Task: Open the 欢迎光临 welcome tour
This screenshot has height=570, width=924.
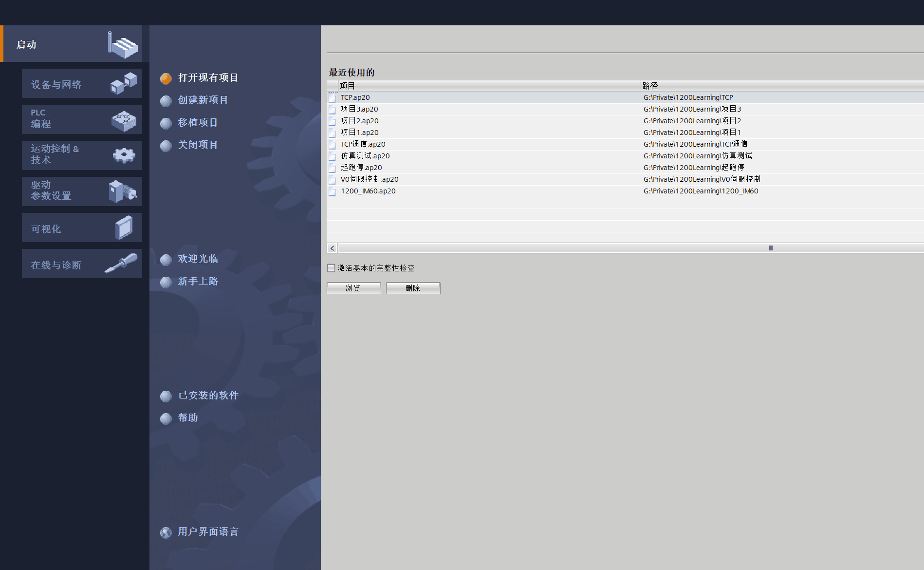Action: [198, 259]
